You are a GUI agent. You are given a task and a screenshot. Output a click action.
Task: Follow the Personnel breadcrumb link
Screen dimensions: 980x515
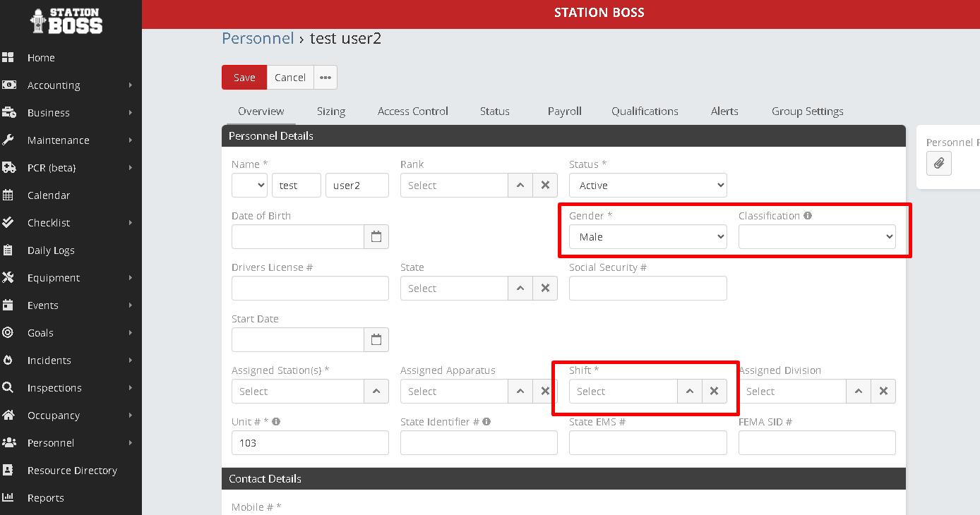click(x=258, y=38)
